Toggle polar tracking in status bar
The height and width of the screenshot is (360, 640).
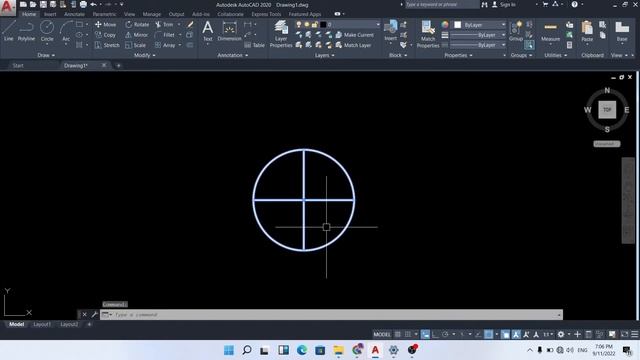click(445, 334)
